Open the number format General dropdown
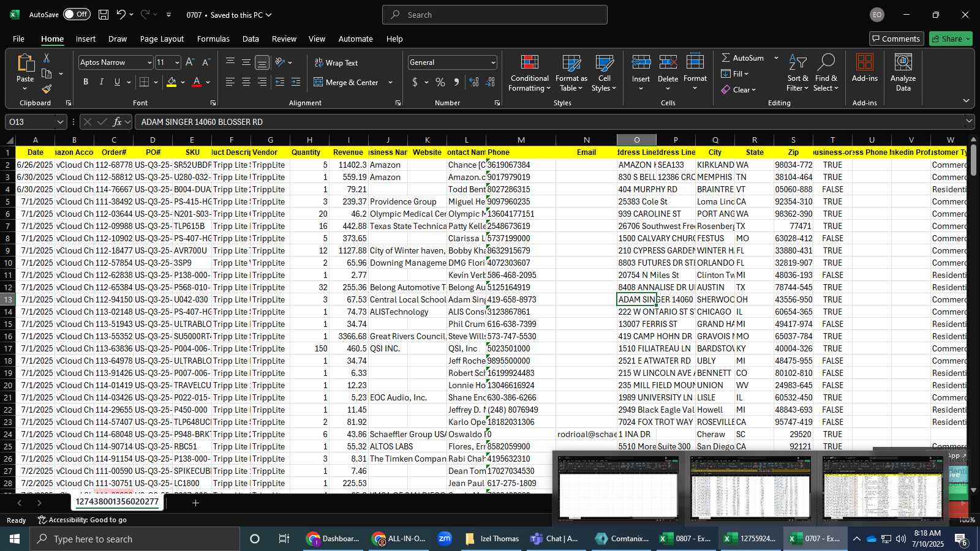Image resolution: width=980 pixels, height=551 pixels. point(492,62)
